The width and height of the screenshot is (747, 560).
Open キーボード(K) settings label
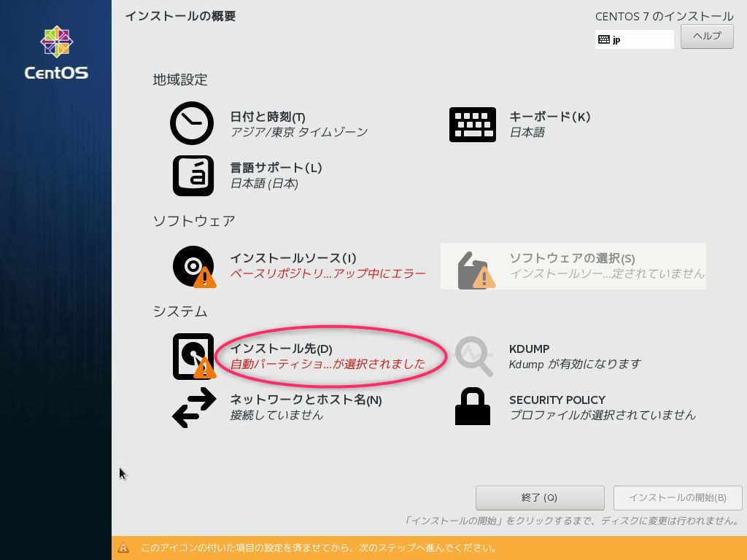[550, 117]
